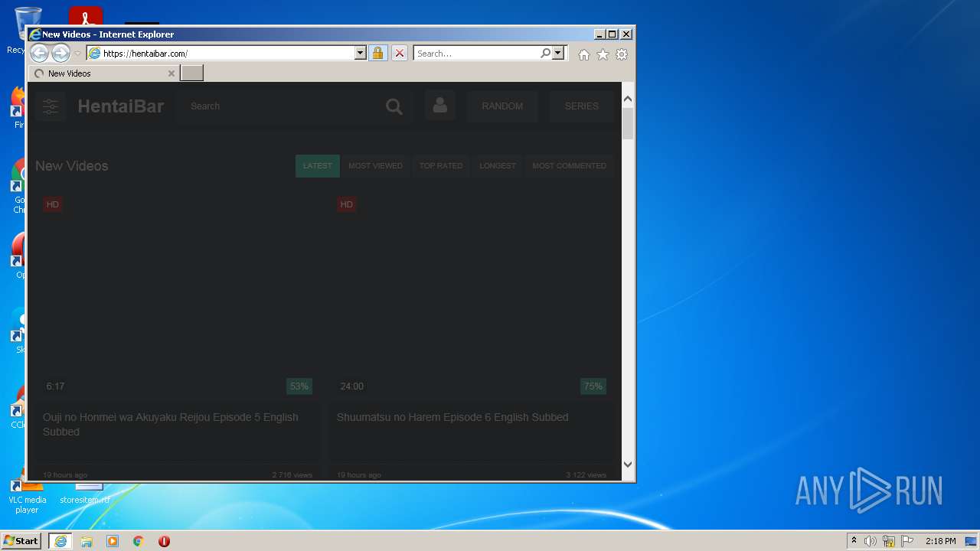Screen dimensions: 980x551
Task: Open the network tray icon
Action: [x=889, y=541]
